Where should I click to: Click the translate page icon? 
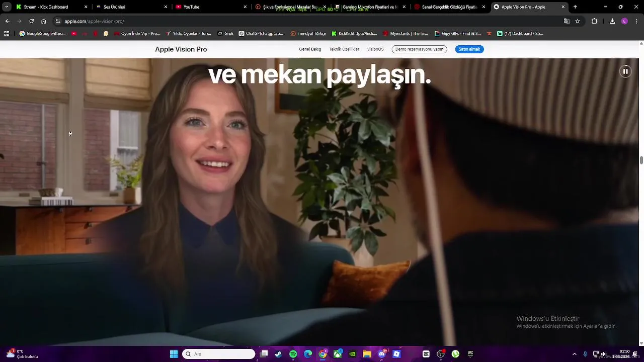pyautogui.click(x=567, y=21)
